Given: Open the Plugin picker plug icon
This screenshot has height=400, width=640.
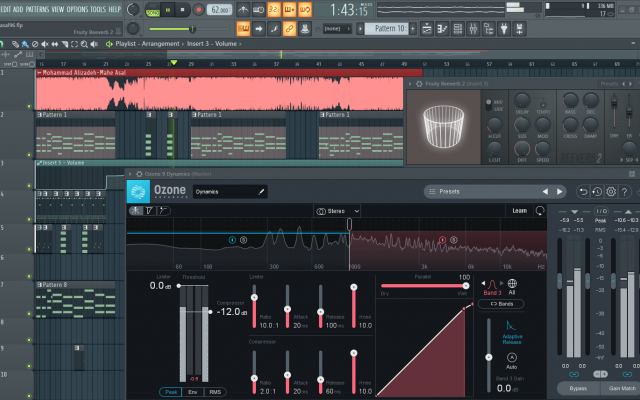Looking at the screenshot, I should [x=504, y=29].
